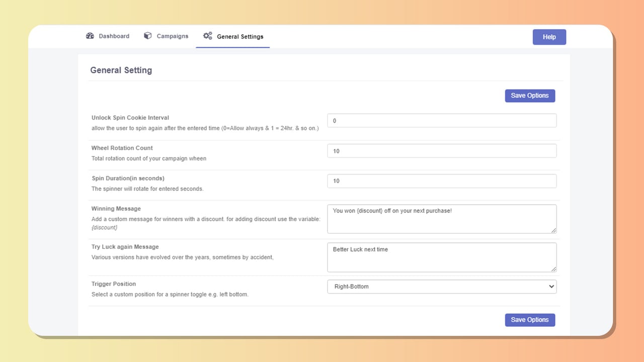Click the top Save Options button
This screenshot has width=644, height=362.
[530, 96]
